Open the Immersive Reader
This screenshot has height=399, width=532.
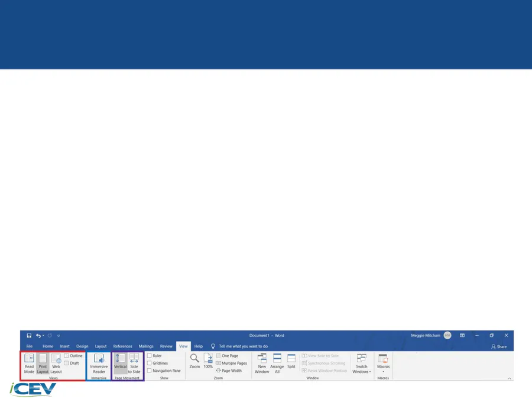99,363
